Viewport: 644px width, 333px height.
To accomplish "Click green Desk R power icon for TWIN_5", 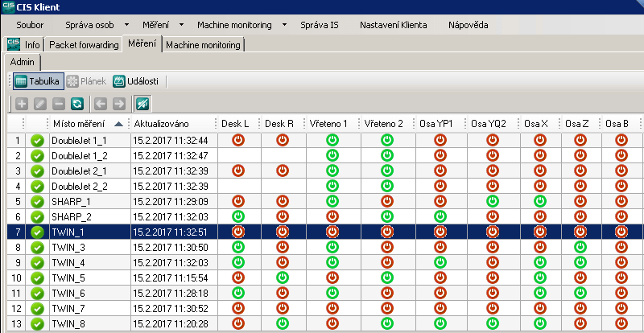I will coord(283,277).
